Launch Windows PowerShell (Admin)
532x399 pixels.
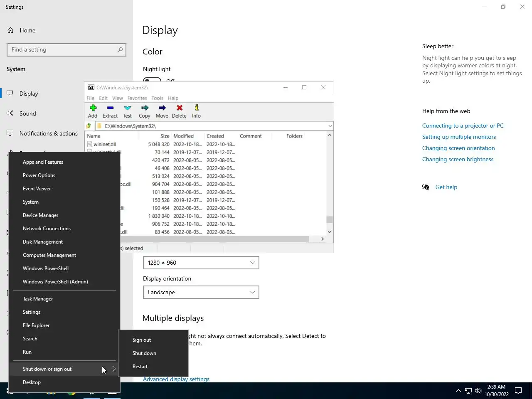(x=64, y=282)
